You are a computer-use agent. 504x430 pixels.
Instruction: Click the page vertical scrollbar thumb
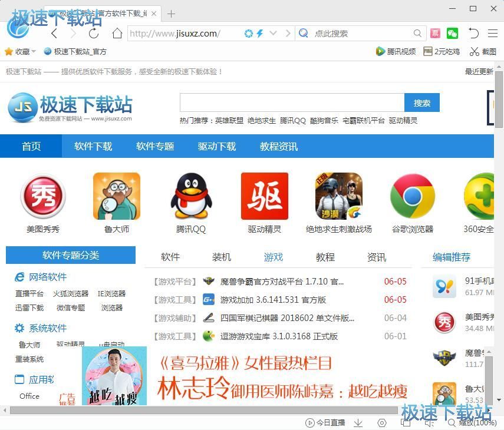point(499,100)
